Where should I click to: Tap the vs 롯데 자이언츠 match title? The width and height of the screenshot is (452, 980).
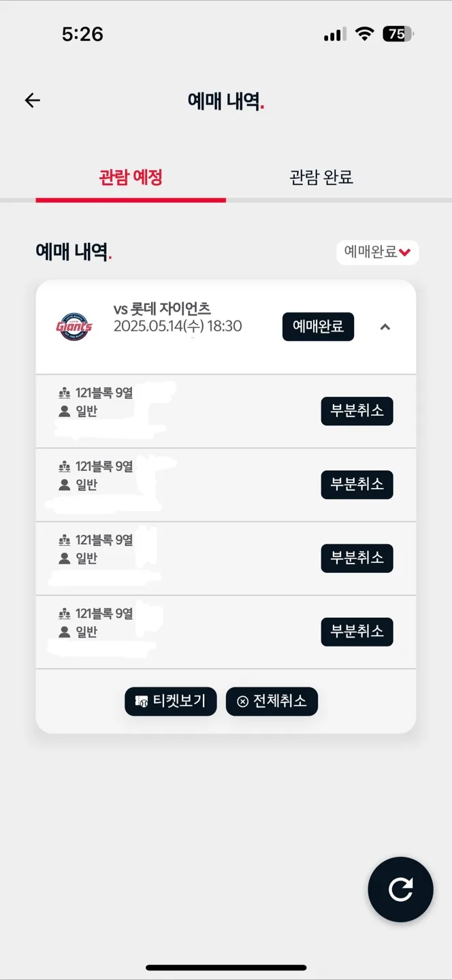click(162, 309)
